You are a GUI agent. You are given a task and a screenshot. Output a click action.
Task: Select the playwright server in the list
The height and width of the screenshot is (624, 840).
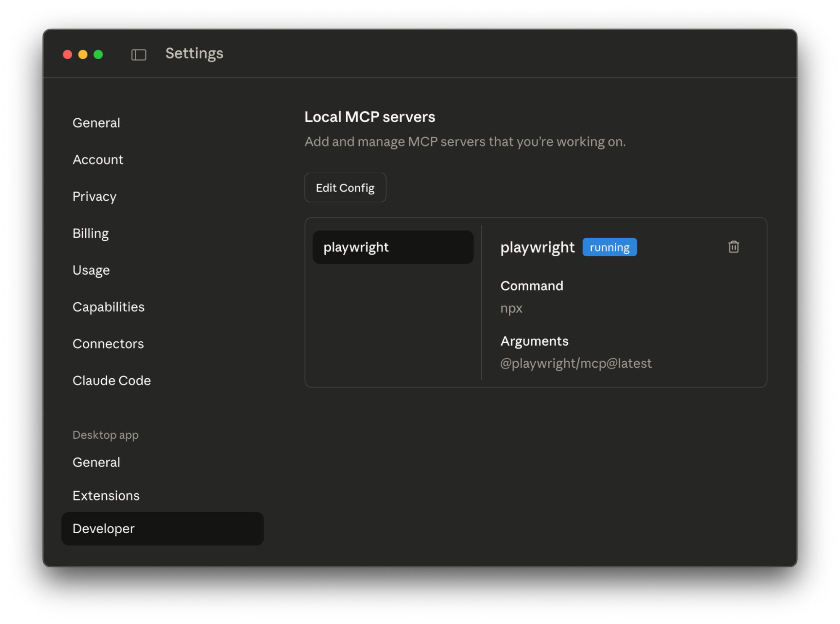[x=392, y=247]
